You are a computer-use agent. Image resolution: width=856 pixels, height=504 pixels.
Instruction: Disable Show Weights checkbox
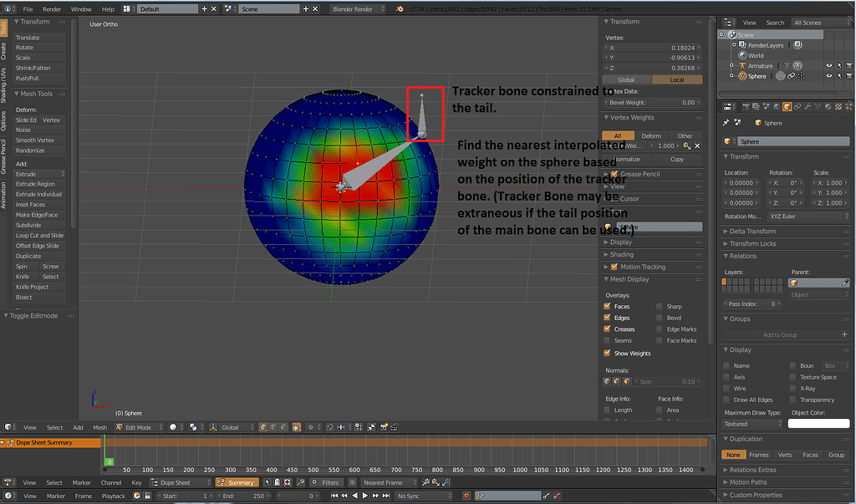[607, 354]
